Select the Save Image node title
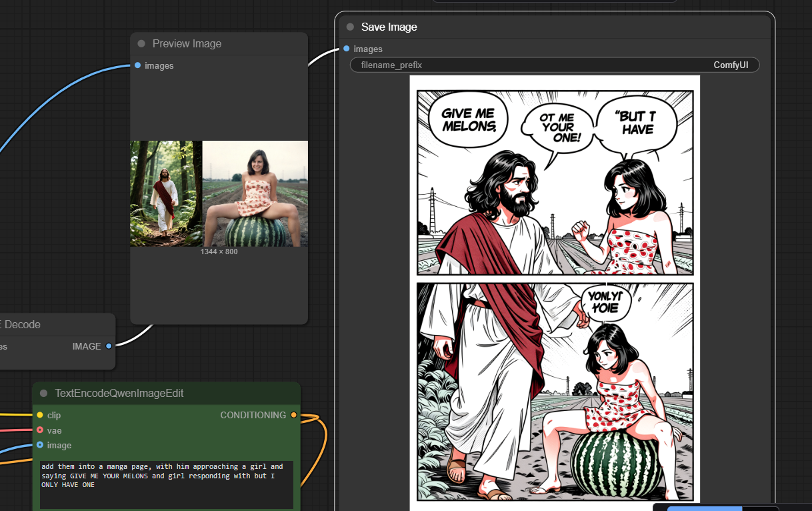Image resolution: width=812 pixels, height=511 pixels. coord(389,27)
